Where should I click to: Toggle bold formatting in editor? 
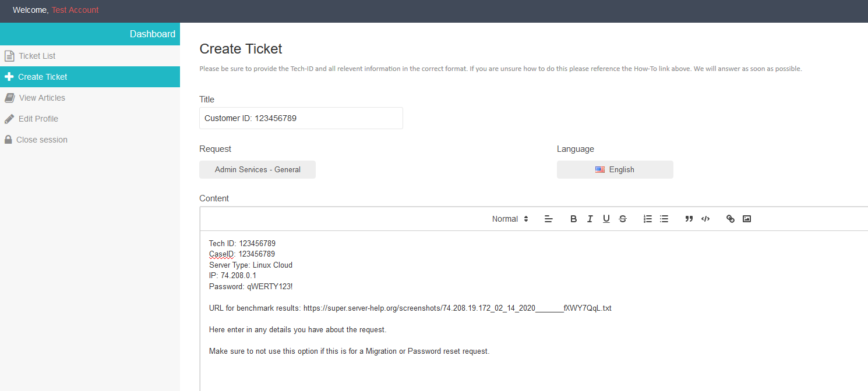click(573, 219)
